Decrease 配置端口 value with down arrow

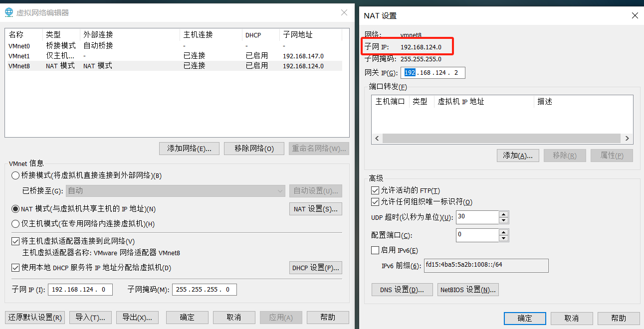click(503, 238)
